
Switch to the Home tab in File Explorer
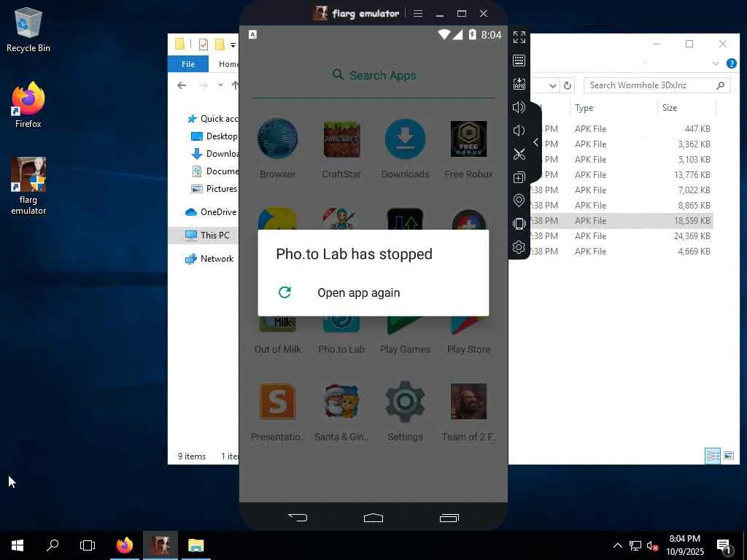click(x=228, y=64)
